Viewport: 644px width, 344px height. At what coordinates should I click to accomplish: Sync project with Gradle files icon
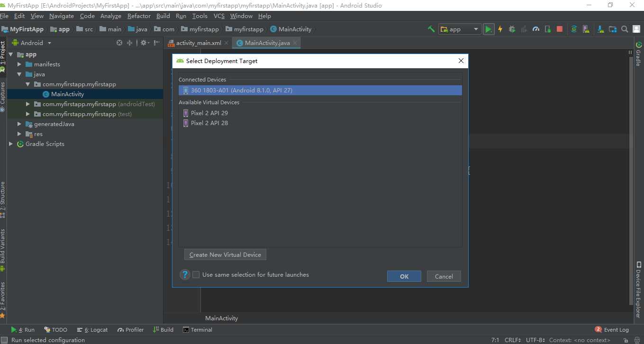(574, 29)
